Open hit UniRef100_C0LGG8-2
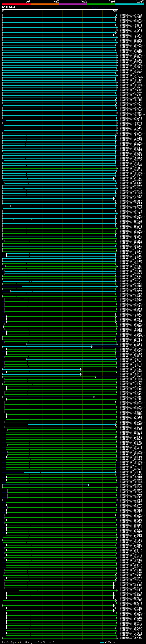Image resolution: width=146 pixels, height=644 pixels. coord(132,115)
